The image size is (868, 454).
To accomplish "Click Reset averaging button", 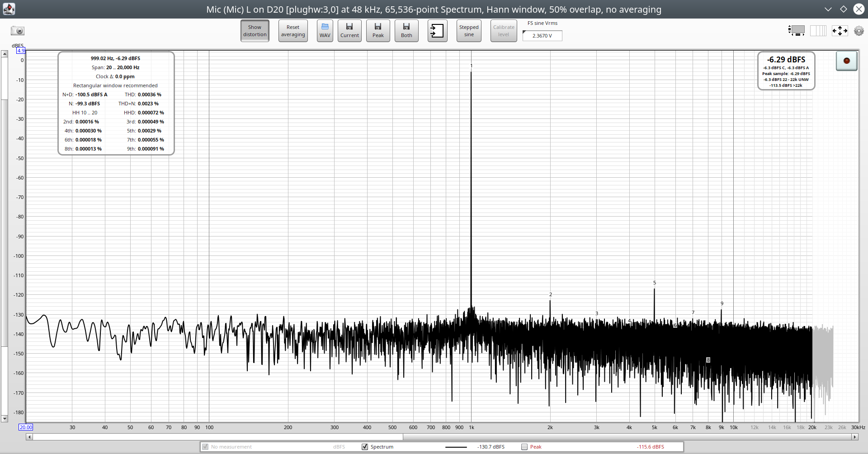I will coord(293,31).
